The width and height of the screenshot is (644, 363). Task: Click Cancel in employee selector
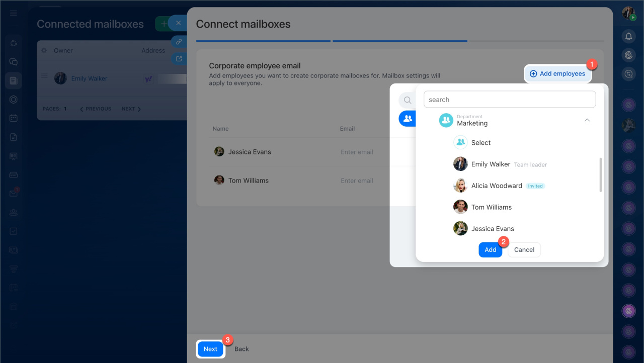click(x=524, y=250)
